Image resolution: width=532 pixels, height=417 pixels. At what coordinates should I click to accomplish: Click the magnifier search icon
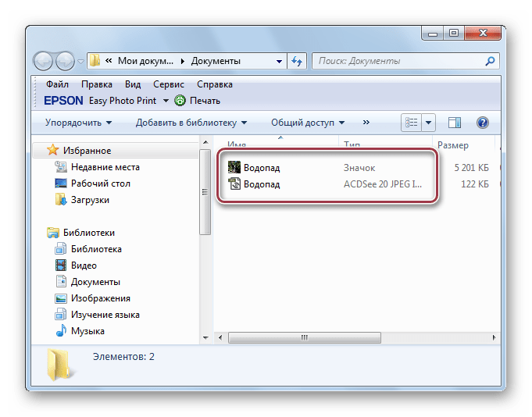[x=490, y=61]
